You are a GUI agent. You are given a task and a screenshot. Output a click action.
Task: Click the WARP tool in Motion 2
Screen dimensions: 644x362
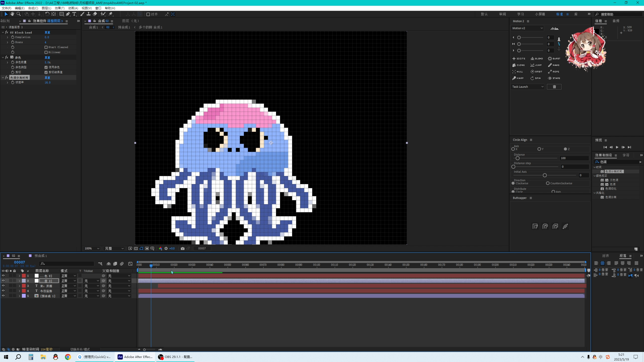coord(518,78)
